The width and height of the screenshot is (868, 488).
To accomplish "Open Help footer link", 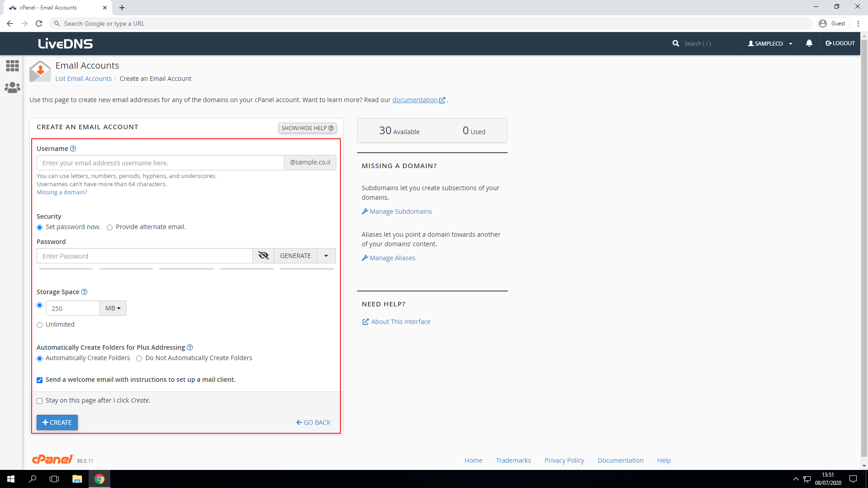I will point(664,460).
